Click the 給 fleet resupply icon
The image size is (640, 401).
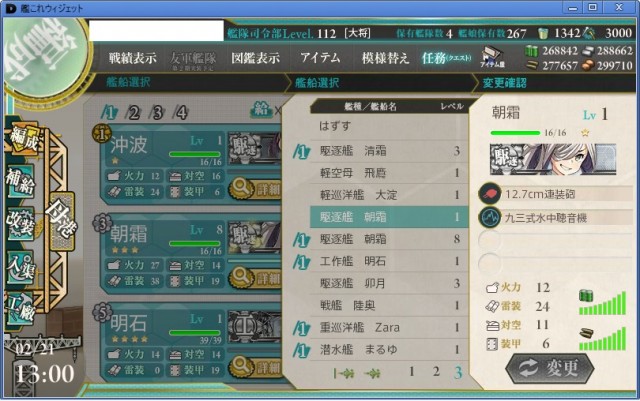pos(261,109)
